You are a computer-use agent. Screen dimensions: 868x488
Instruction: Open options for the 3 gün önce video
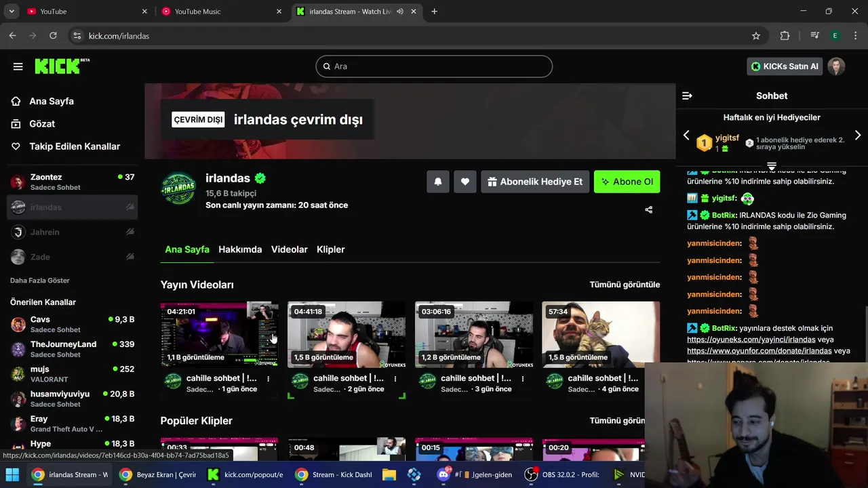[x=522, y=379]
